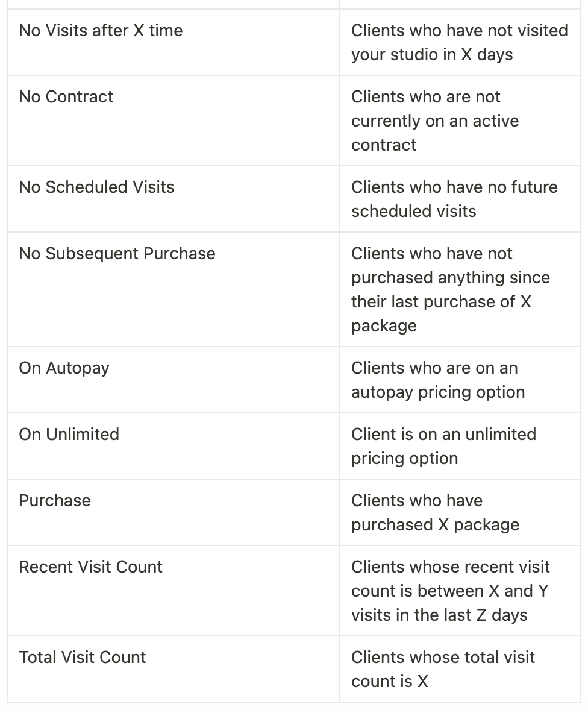The height and width of the screenshot is (710, 588).
Task: Click description about last purchase of X package
Action: point(451,290)
